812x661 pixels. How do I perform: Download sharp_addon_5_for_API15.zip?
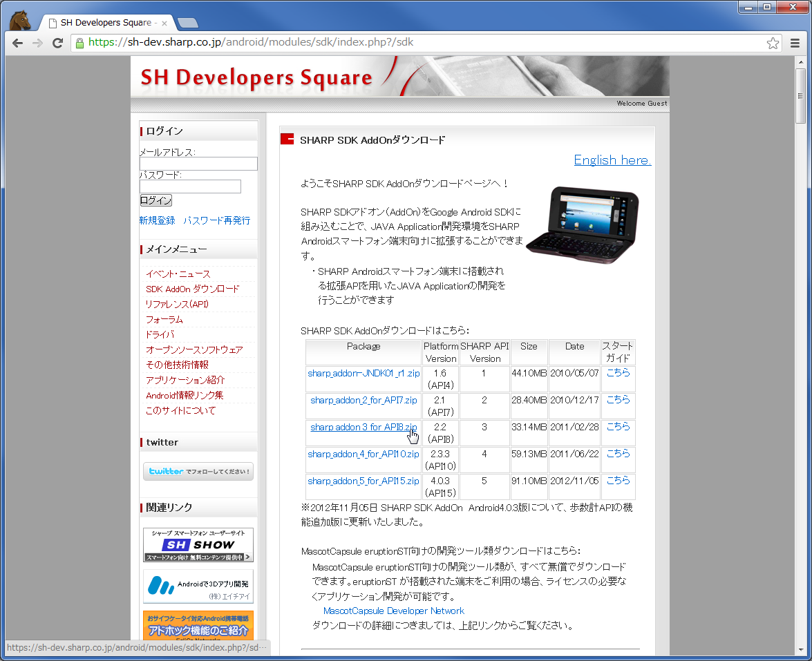[363, 481]
